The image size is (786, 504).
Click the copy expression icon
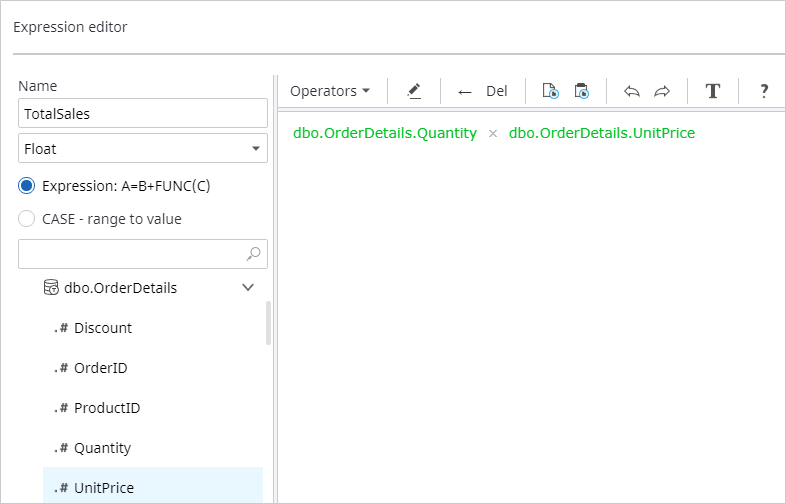click(550, 91)
